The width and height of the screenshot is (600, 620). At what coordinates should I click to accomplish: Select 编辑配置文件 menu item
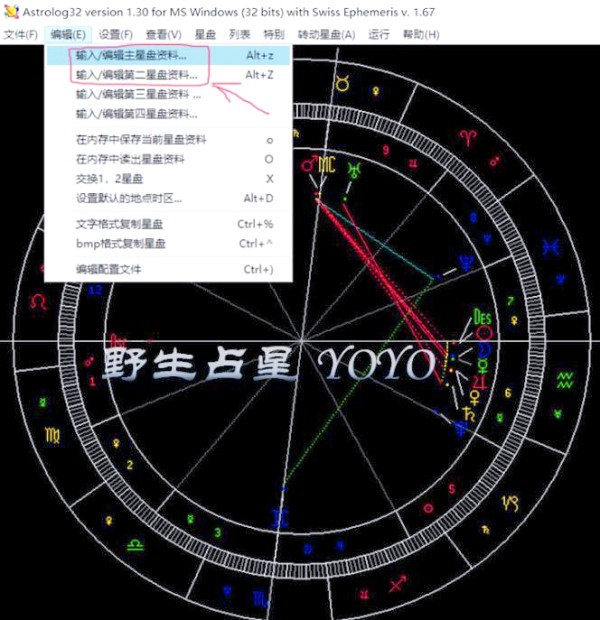tap(168, 269)
